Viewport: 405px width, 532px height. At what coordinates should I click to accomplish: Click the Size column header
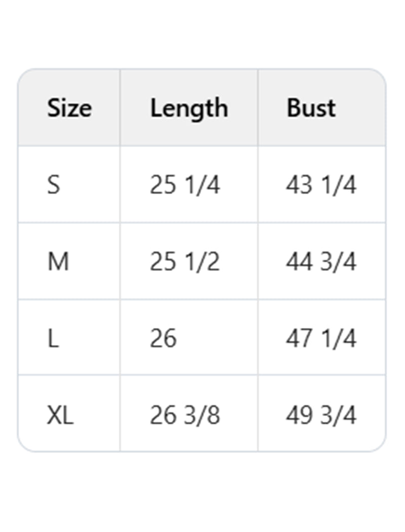tap(69, 108)
